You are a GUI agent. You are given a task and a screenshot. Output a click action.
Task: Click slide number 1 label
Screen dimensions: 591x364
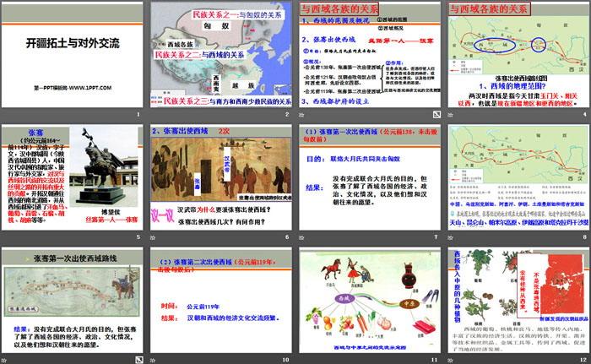(x=138, y=114)
